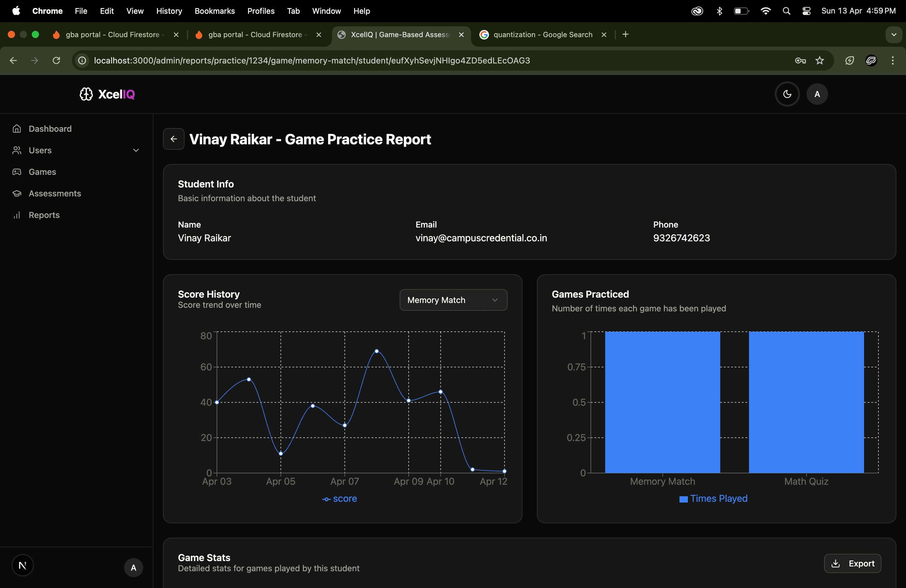
Task: Click the site info icon in address bar
Action: [x=82, y=60]
